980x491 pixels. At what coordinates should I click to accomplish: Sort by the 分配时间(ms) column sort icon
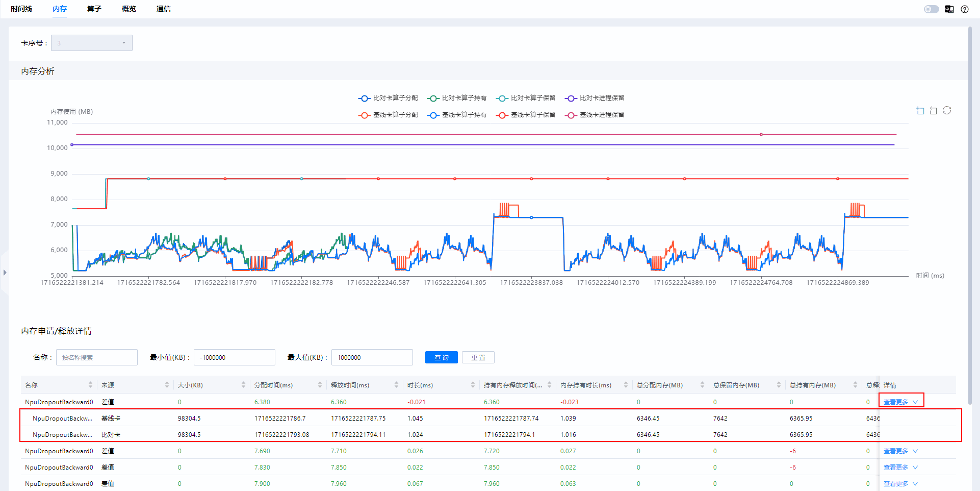tap(320, 385)
